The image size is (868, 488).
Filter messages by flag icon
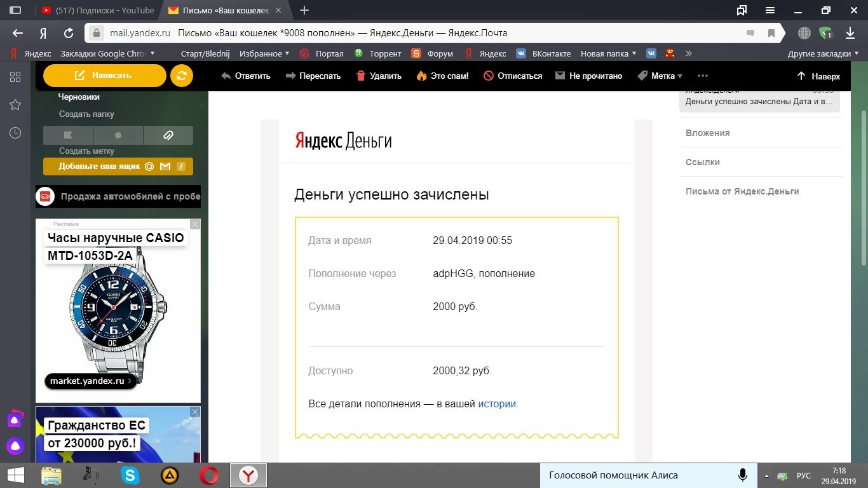[x=68, y=135]
